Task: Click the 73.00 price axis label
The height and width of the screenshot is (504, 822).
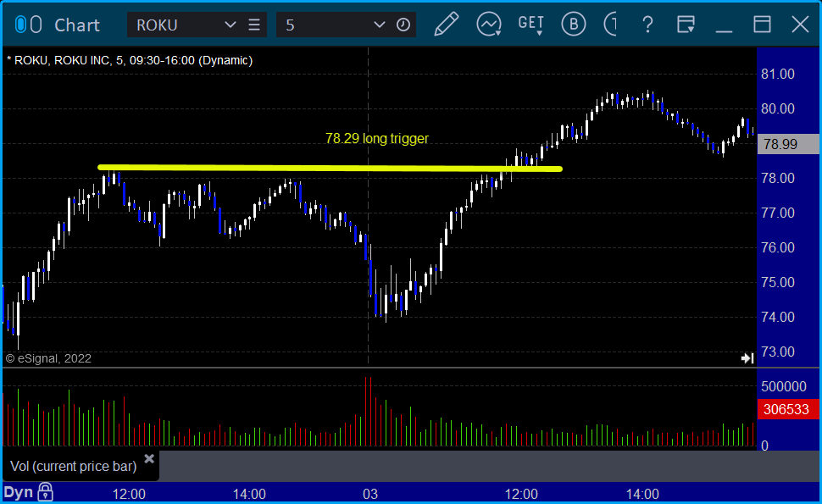Action: coord(778,352)
